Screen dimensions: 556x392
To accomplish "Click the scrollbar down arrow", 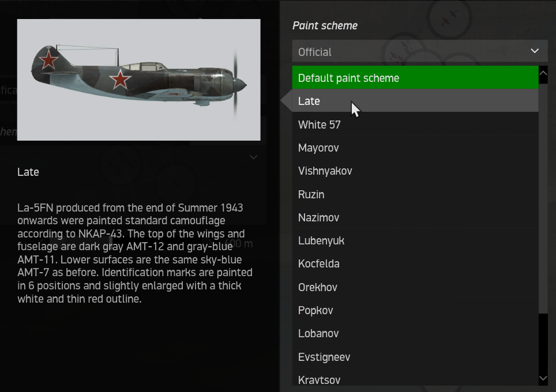I will [x=543, y=378].
